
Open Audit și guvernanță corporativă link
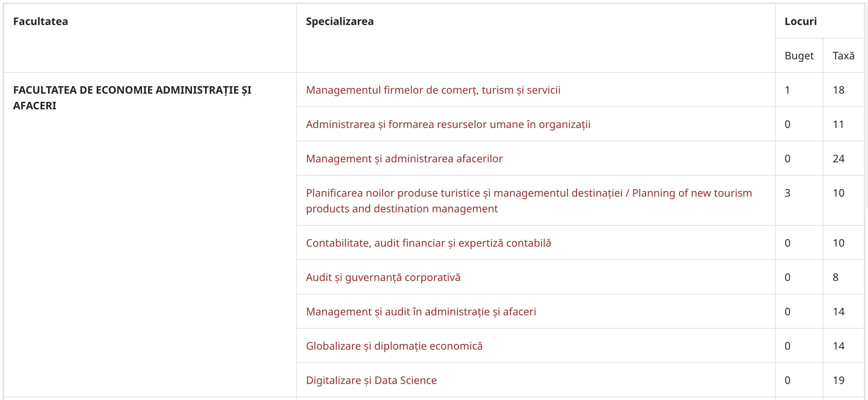coord(383,277)
